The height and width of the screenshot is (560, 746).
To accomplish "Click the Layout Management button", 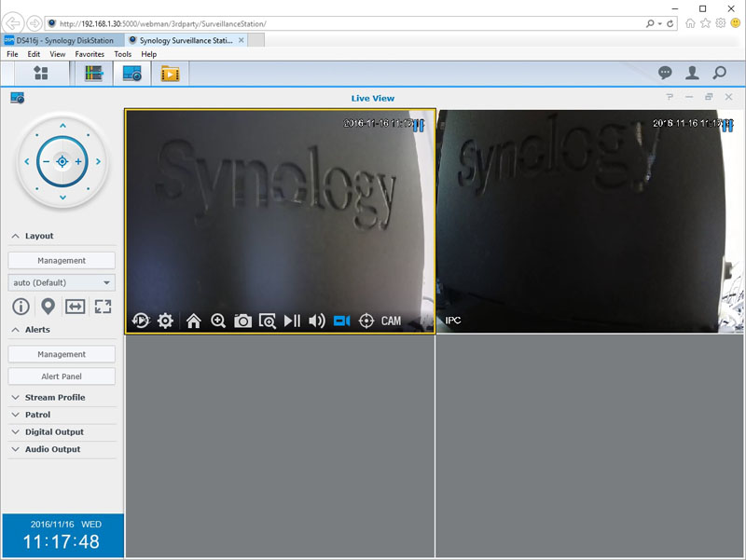I will coord(62,261).
